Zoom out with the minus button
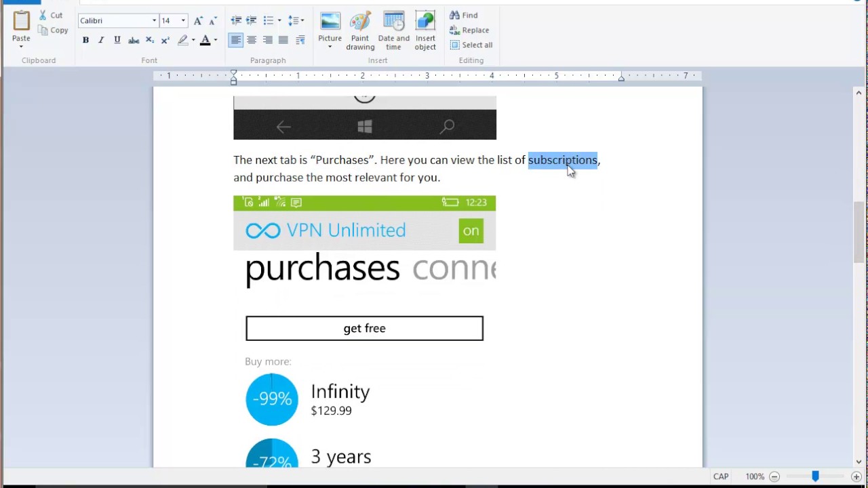This screenshot has width=868, height=488. click(x=774, y=476)
